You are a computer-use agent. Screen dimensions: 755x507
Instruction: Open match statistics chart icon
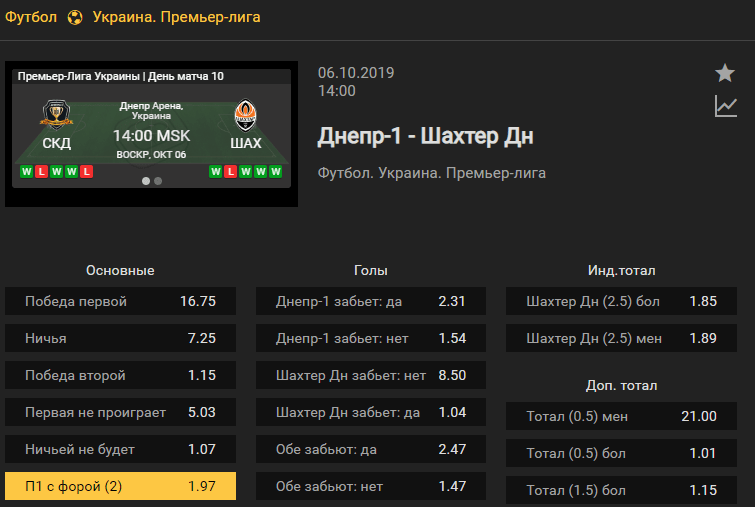click(x=726, y=106)
